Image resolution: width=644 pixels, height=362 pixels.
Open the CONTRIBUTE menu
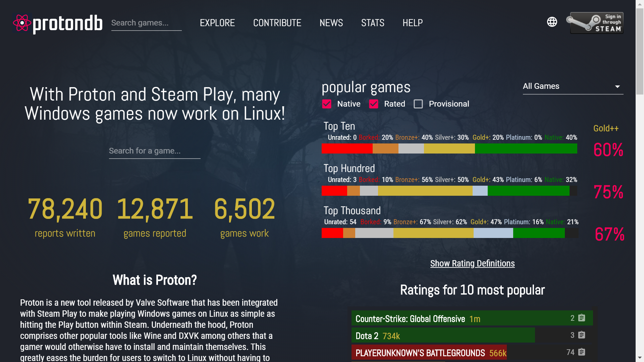coord(277,23)
